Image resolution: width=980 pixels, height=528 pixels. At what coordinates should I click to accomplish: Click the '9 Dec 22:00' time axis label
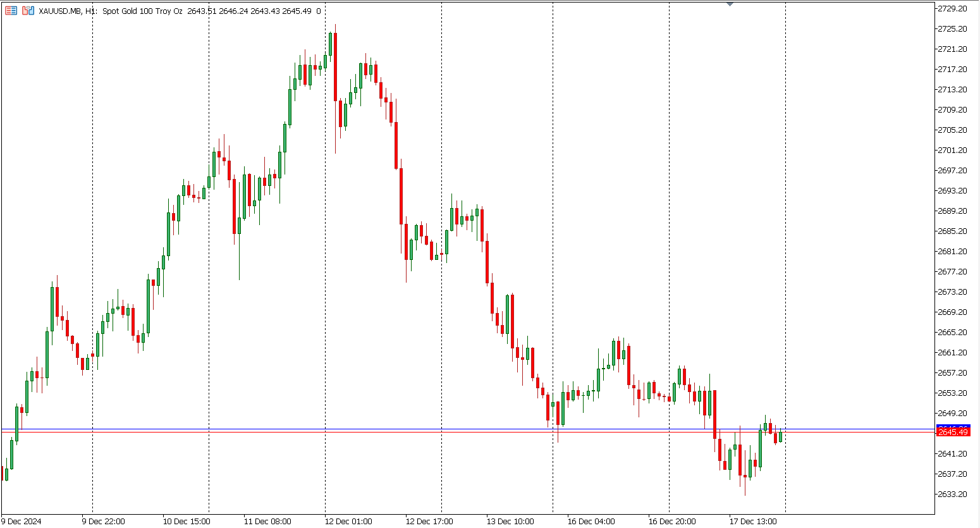[104, 522]
